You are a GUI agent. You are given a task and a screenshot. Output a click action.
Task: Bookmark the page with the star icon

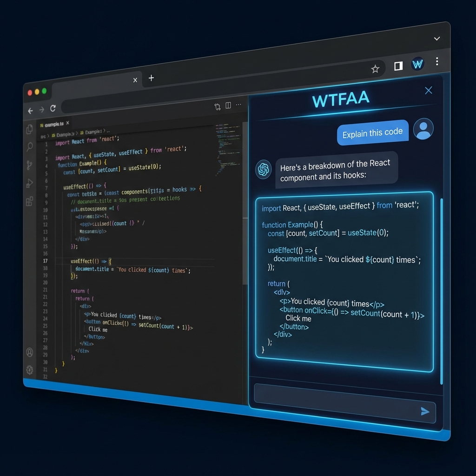(375, 69)
